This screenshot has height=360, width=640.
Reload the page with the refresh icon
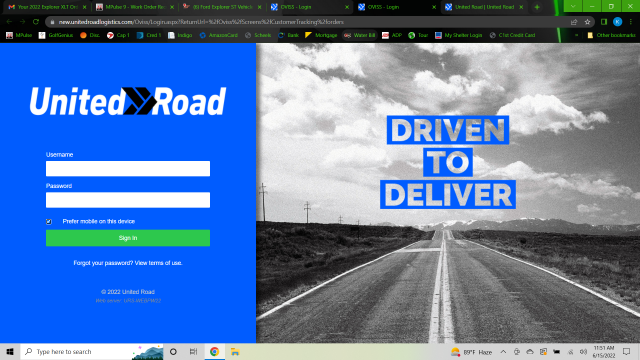(x=36, y=22)
